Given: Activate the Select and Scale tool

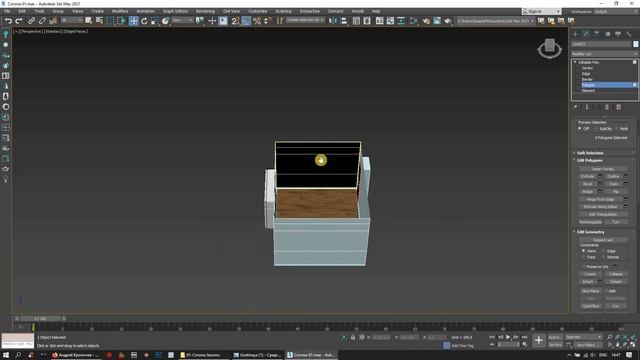Looking at the screenshot, I should pos(155,21).
